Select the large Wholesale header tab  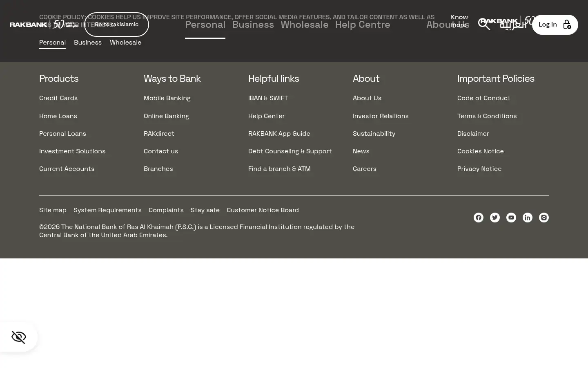pos(305,25)
